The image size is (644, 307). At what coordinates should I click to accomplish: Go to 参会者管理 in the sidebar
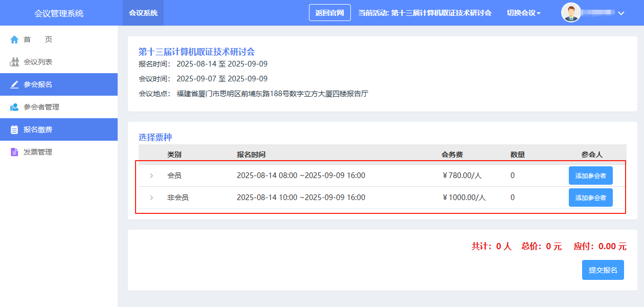pyautogui.click(x=41, y=107)
